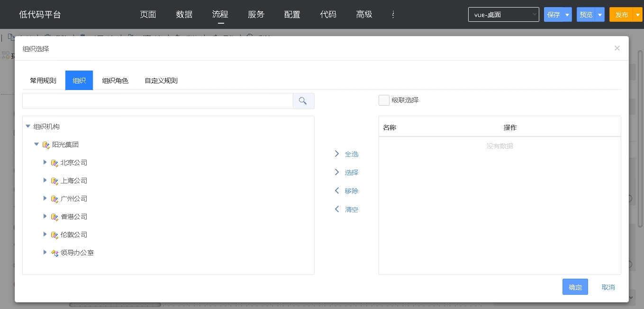This screenshot has height=309, width=644.
Task: Open the 流程 menu
Action: tap(220, 15)
